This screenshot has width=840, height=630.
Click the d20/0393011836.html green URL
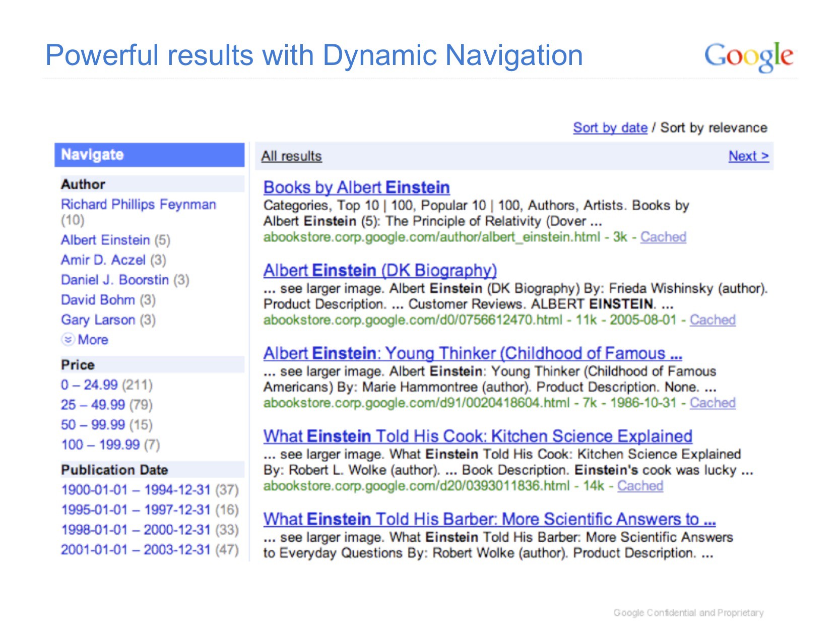[417, 486]
